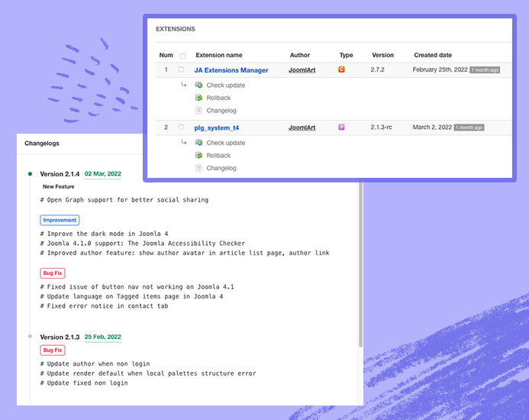Click the Author column header
The width and height of the screenshot is (529, 420).
(x=299, y=55)
